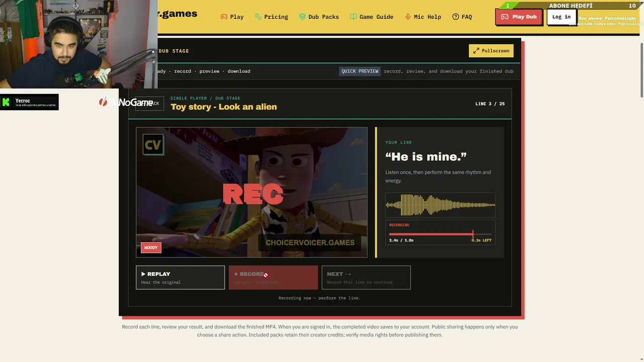Click the "Yecroc" streamer name

23,101
